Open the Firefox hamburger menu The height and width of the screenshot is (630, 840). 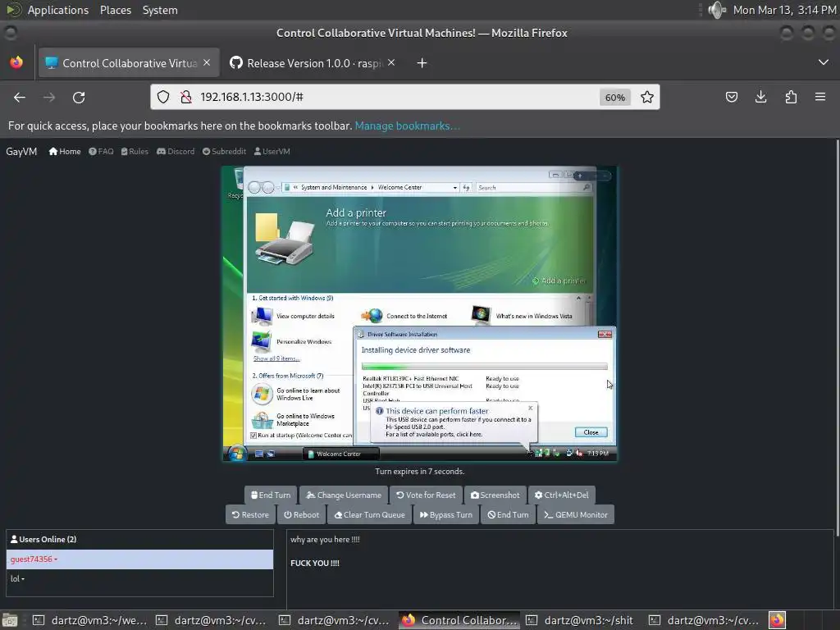[820, 97]
